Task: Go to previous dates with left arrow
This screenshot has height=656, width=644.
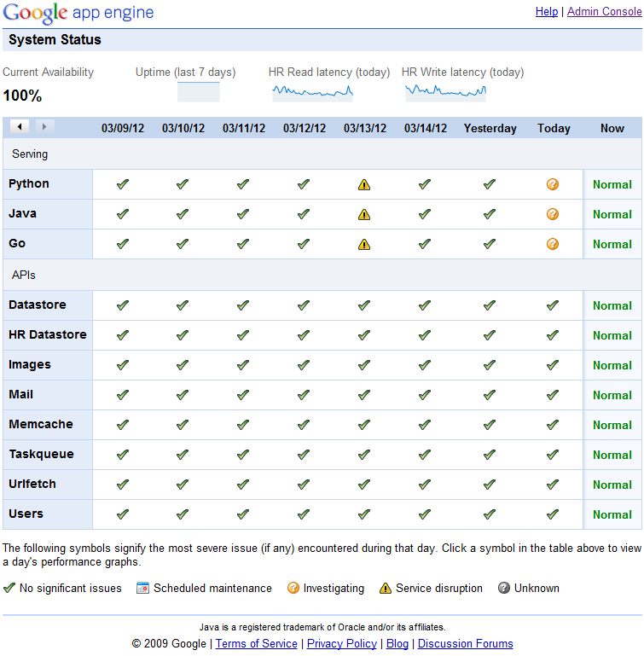Action: click(20, 126)
